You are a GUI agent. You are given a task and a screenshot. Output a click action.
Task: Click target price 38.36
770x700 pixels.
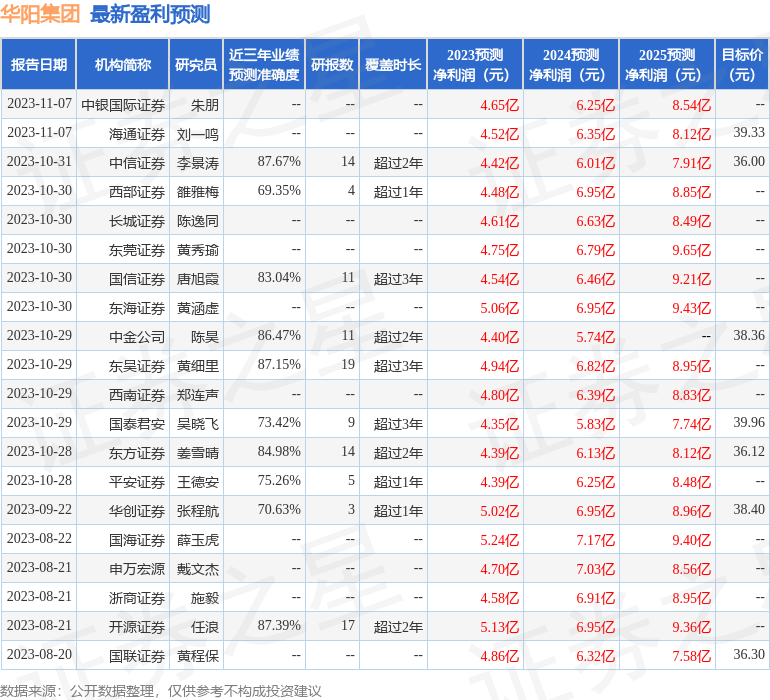[x=748, y=336]
